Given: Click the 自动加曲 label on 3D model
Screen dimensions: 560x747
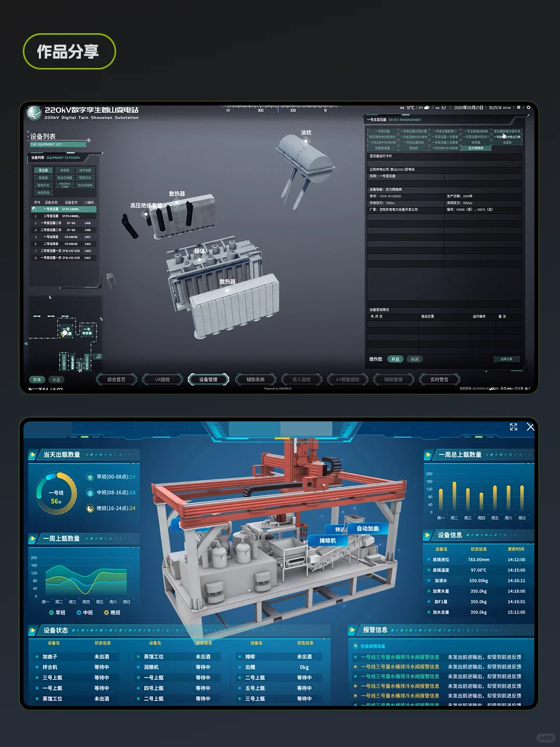Looking at the screenshot, I should 368,529.
